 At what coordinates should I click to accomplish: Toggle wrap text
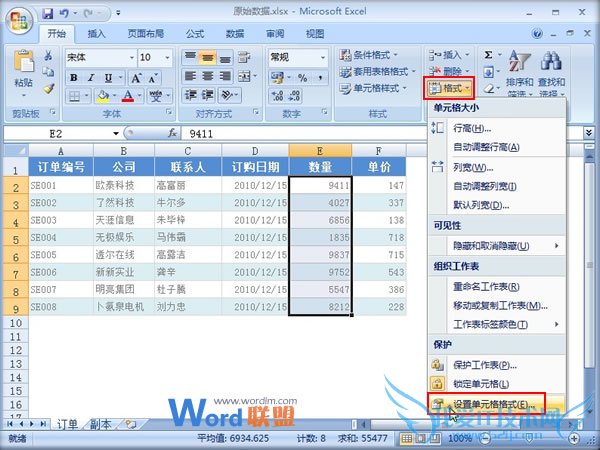(244, 57)
